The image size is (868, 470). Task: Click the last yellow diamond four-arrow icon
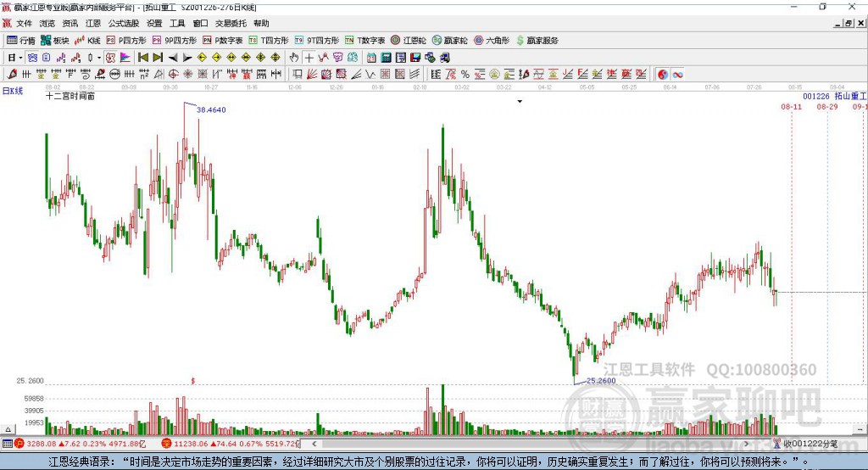click(x=275, y=58)
